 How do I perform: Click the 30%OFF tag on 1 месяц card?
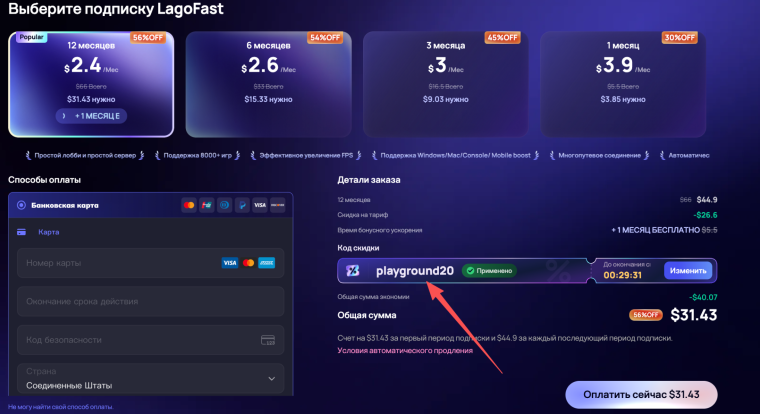(x=680, y=38)
